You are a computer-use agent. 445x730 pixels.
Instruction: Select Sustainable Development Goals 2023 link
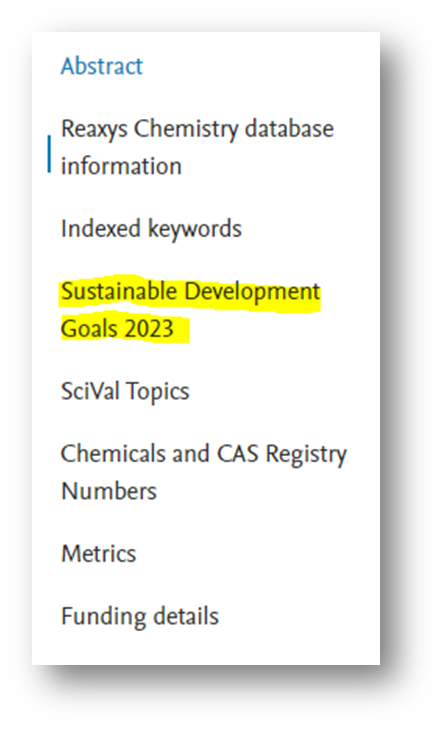click(190, 310)
